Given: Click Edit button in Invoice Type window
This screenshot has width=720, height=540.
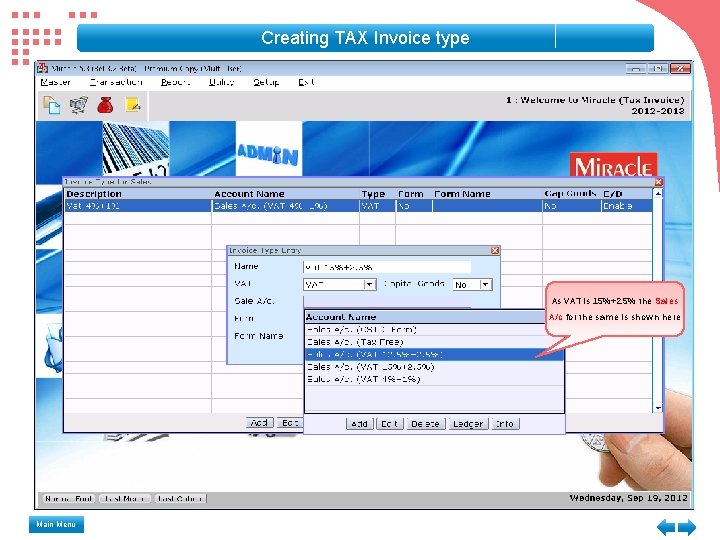Looking at the screenshot, I should point(290,422).
